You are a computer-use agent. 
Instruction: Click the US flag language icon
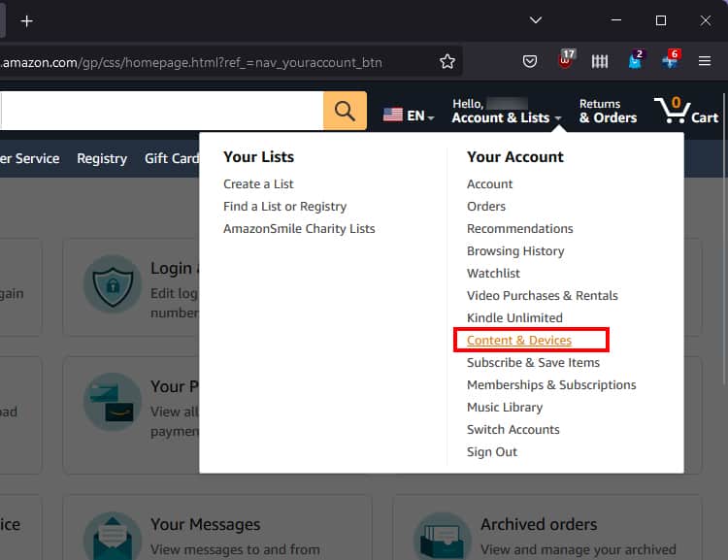(393, 115)
